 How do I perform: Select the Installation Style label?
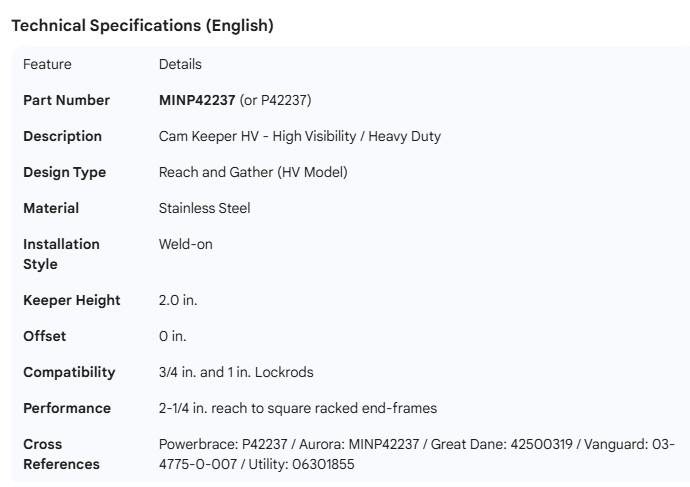pyautogui.click(x=61, y=254)
